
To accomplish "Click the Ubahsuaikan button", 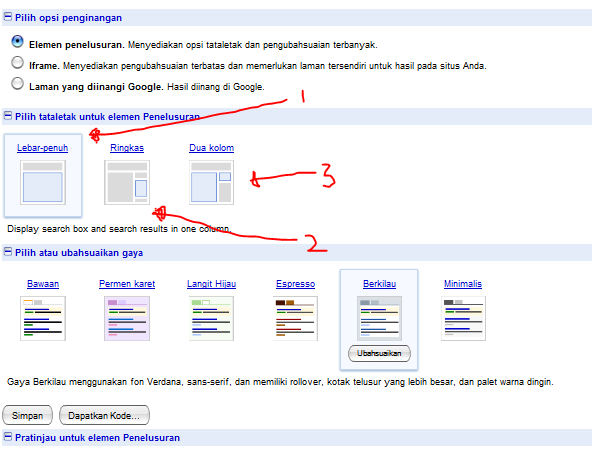I will (x=379, y=353).
